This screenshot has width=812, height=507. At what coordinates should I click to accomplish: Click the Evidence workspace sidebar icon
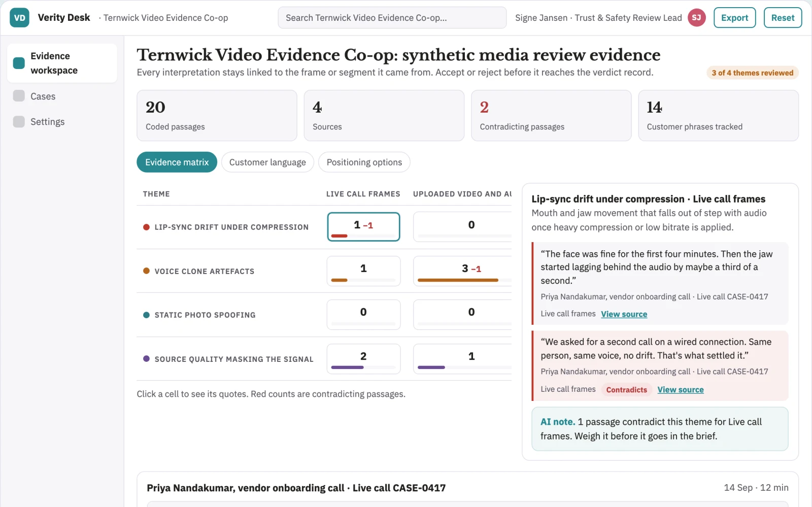19,63
